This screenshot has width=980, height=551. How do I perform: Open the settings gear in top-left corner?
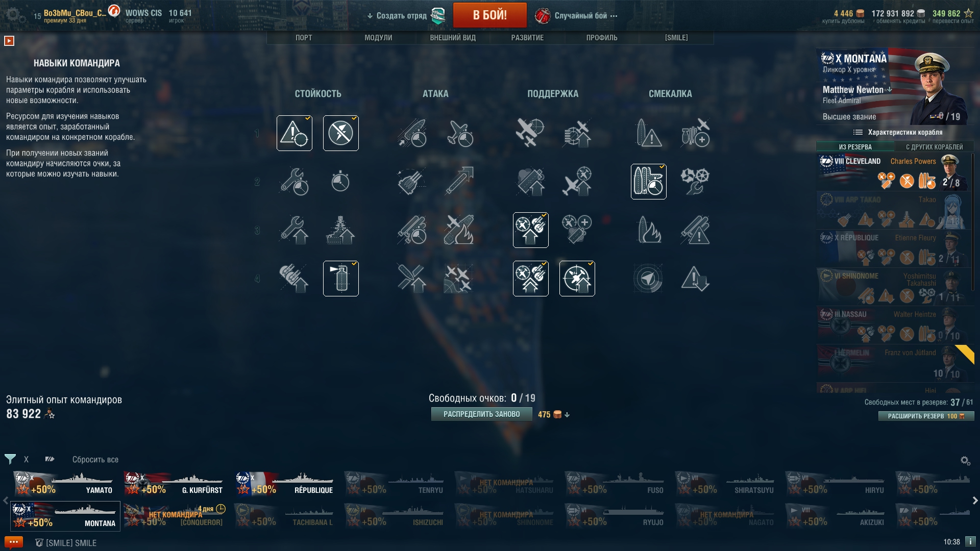13,15
